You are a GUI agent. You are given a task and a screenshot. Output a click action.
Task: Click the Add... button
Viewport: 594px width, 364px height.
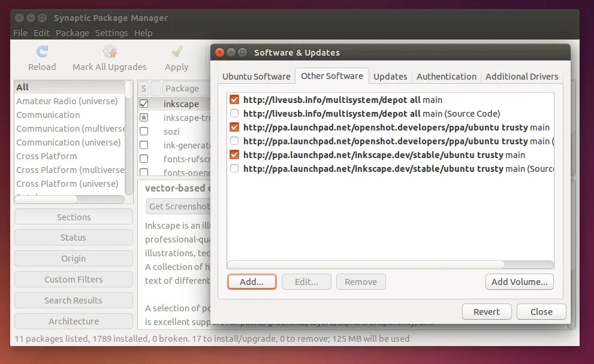coord(252,282)
